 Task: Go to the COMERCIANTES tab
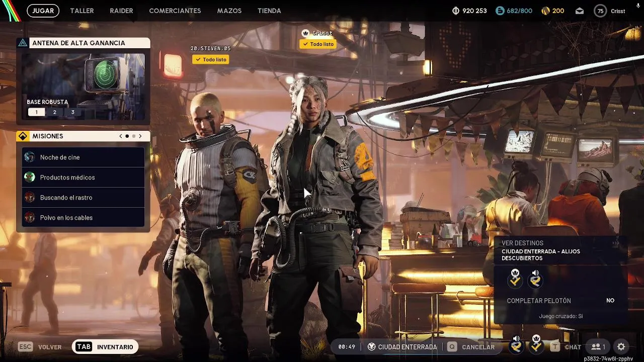pos(175,11)
